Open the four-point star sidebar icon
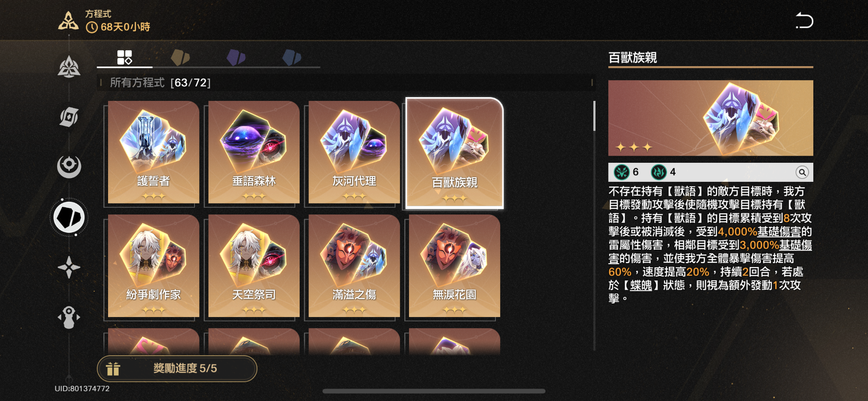 coord(69,267)
